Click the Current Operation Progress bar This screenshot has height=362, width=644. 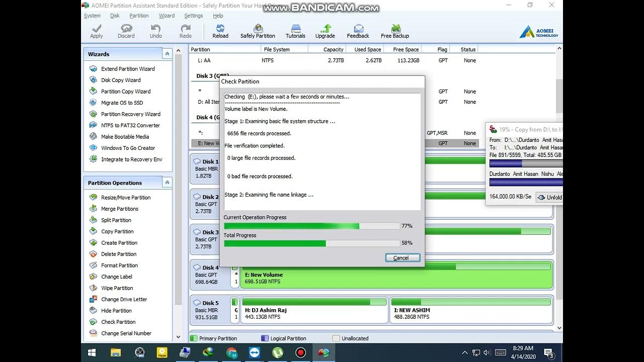point(311,226)
